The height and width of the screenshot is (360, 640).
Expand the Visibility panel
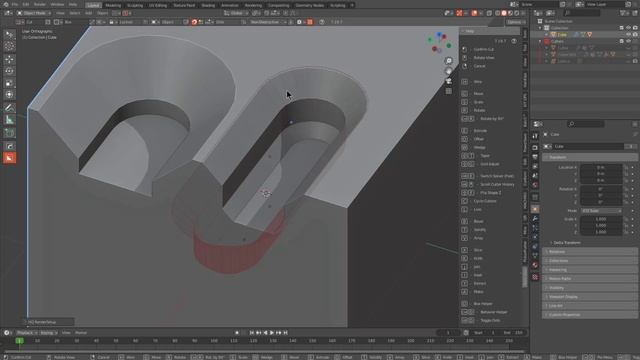[590, 288]
